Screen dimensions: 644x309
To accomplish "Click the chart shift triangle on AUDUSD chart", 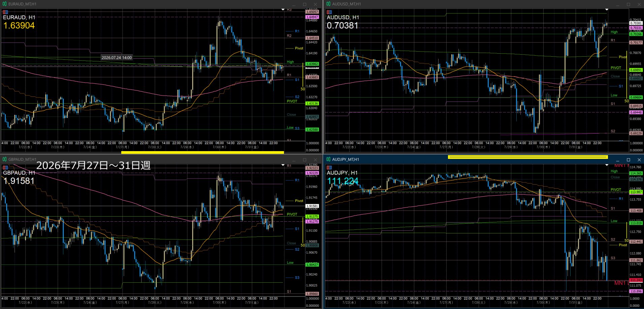I will [x=607, y=10].
